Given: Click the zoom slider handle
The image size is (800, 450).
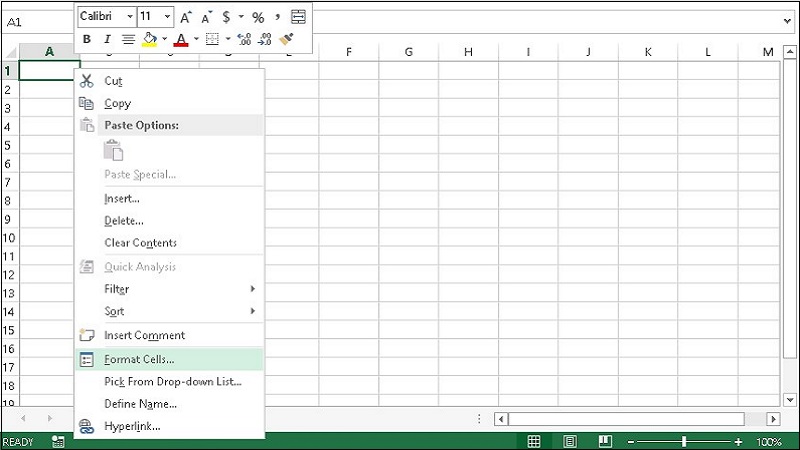Looking at the screenshot, I should click(x=684, y=441).
